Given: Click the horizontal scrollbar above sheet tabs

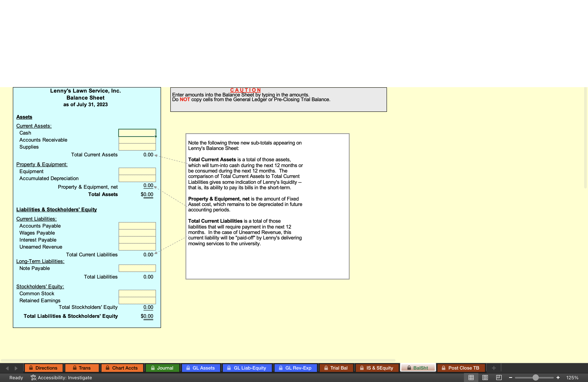Looking at the screenshot, I should (198, 360).
